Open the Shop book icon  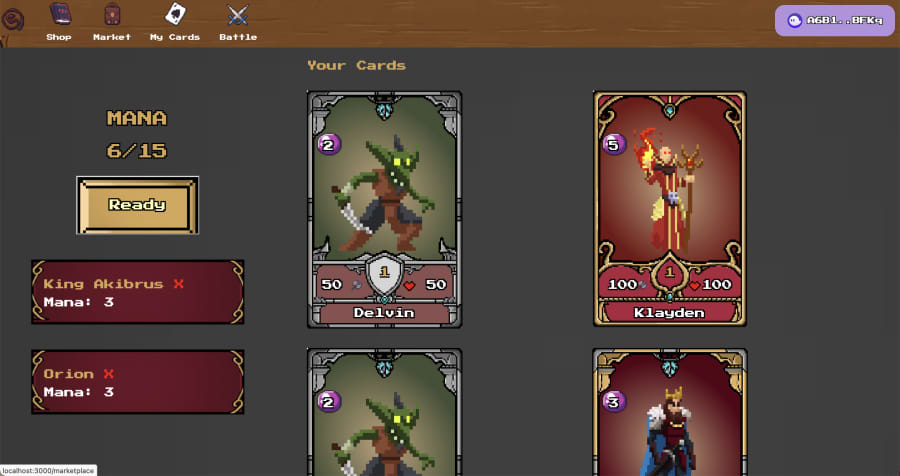60,14
